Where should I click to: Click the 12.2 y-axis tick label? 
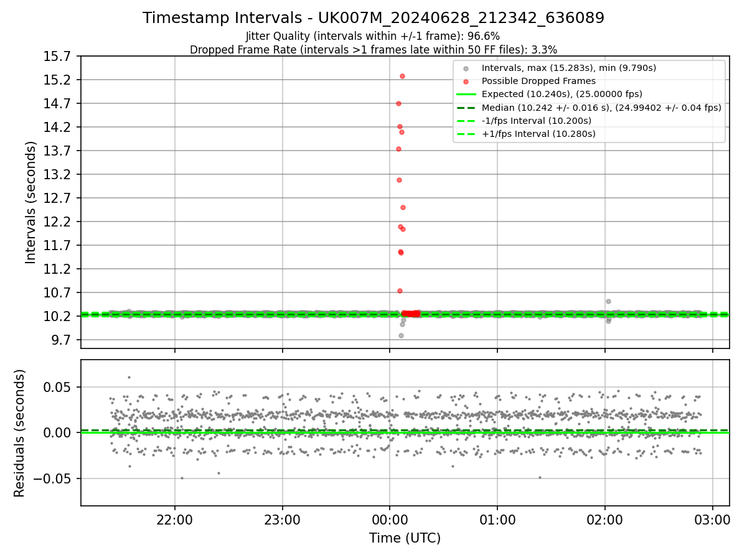57,222
